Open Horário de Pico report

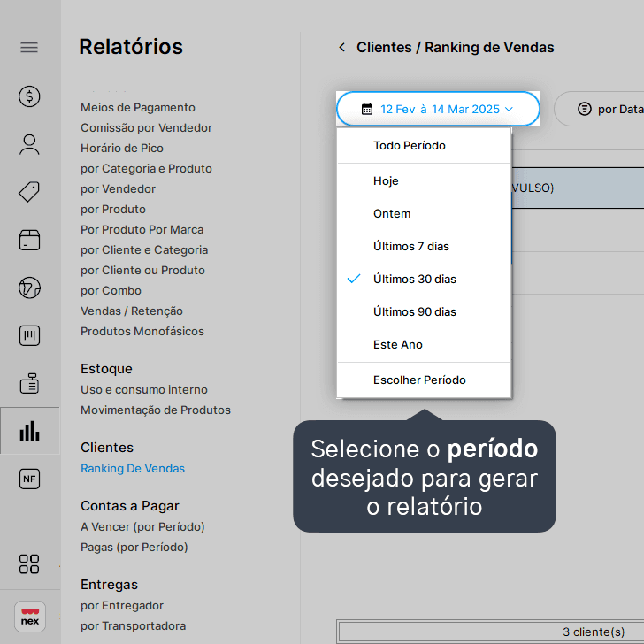click(122, 149)
